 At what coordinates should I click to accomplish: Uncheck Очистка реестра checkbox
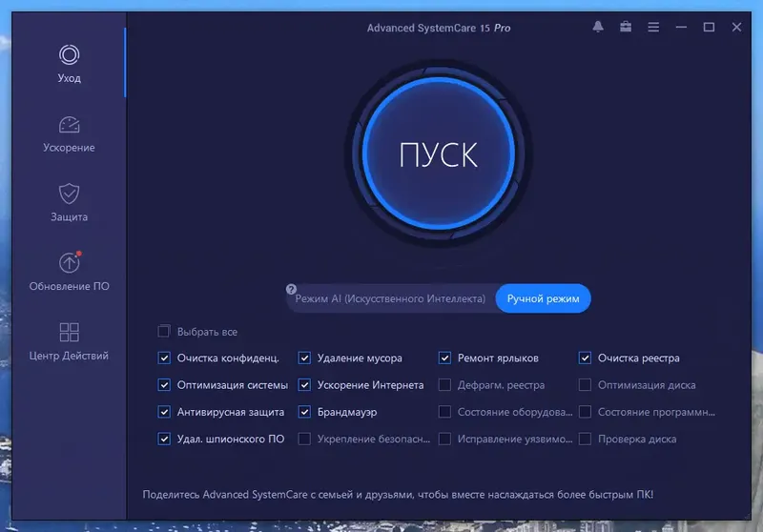pos(585,358)
